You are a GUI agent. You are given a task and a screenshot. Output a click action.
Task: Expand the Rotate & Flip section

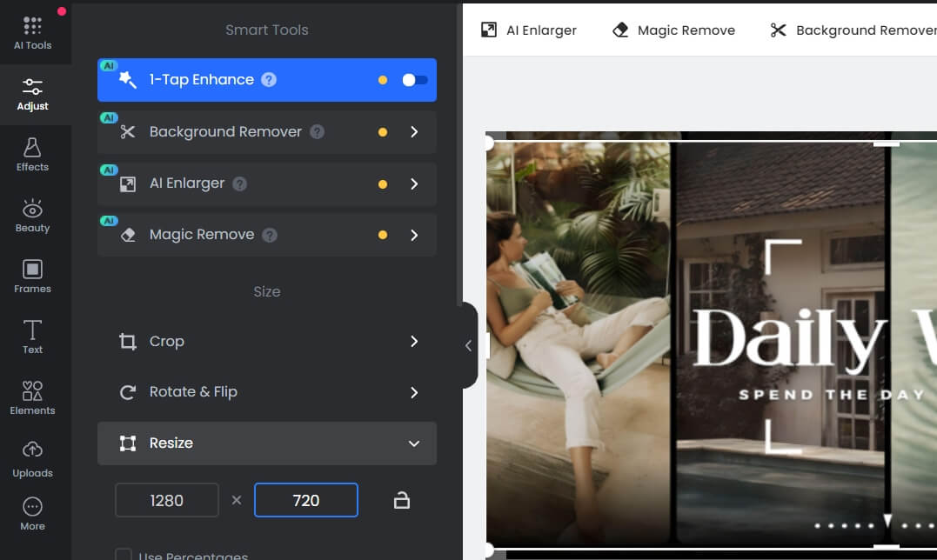click(266, 392)
